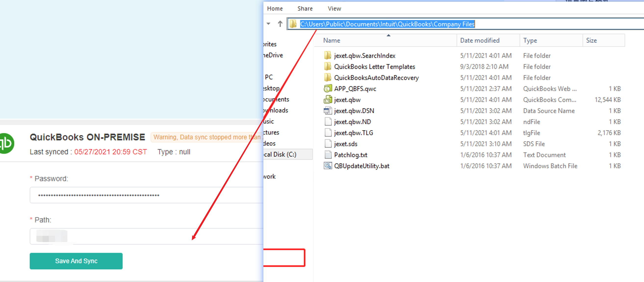Click the up-one-level arrow in Explorer
644x282 pixels.
(280, 24)
